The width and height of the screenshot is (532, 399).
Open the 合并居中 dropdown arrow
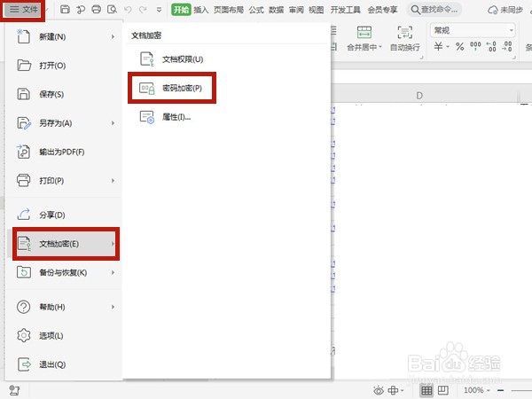[x=380, y=47]
